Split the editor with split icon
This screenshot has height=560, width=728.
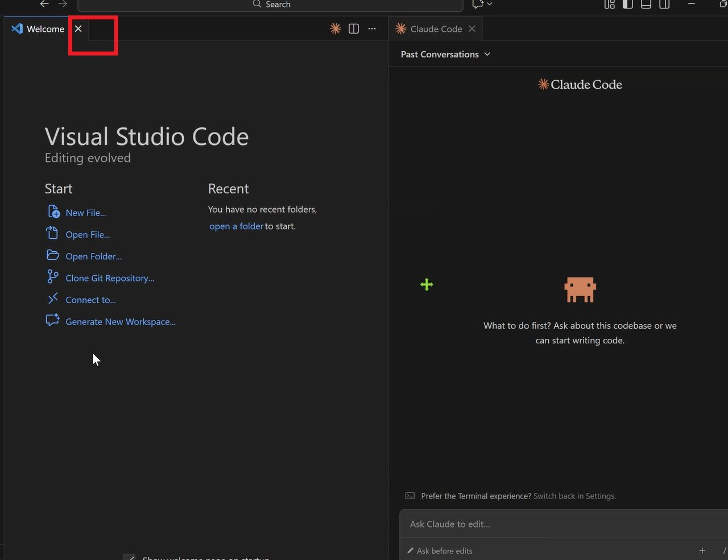[x=354, y=29]
